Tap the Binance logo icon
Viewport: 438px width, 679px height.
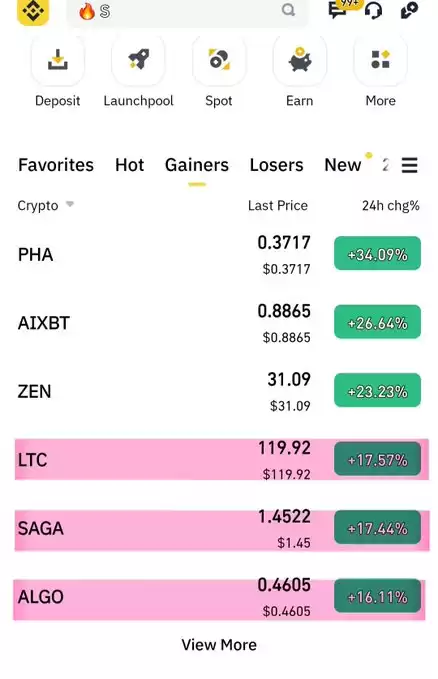33,10
